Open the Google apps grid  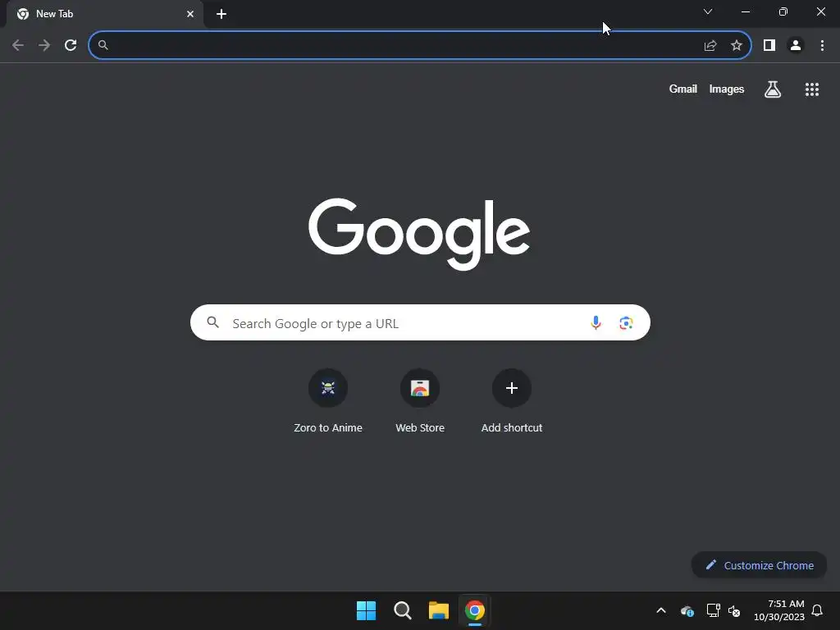(x=812, y=89)
